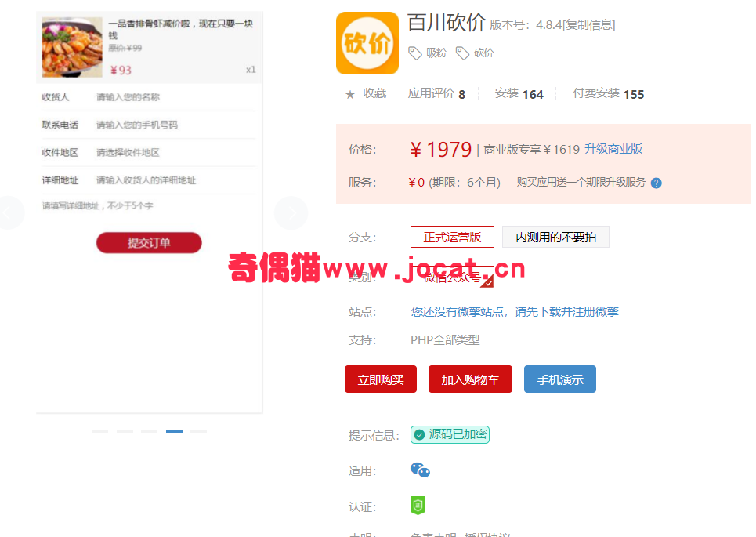The height and width of the screenshot is (537, 756).
Task: Open 升级商业版 upgrade link
Action: (613, 149)
